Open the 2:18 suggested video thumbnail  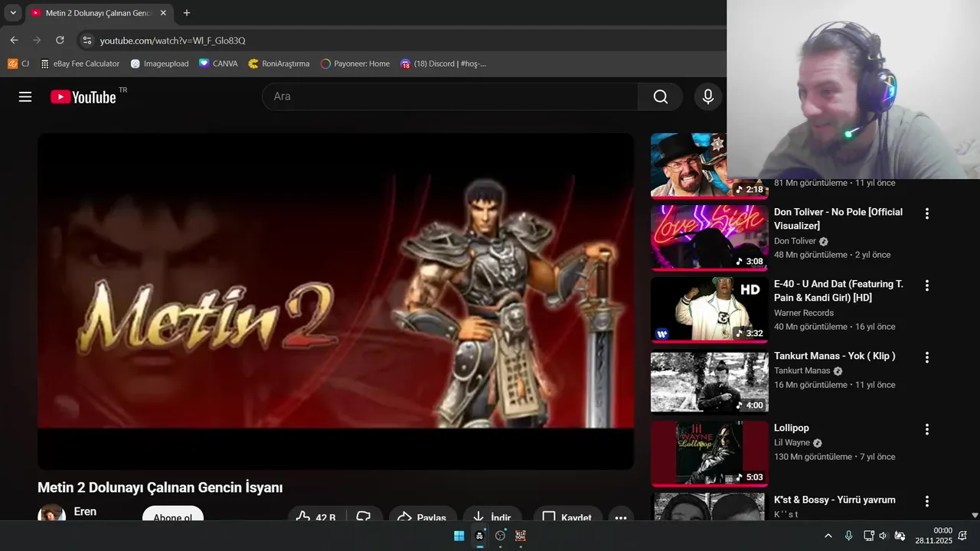(709, 165)
